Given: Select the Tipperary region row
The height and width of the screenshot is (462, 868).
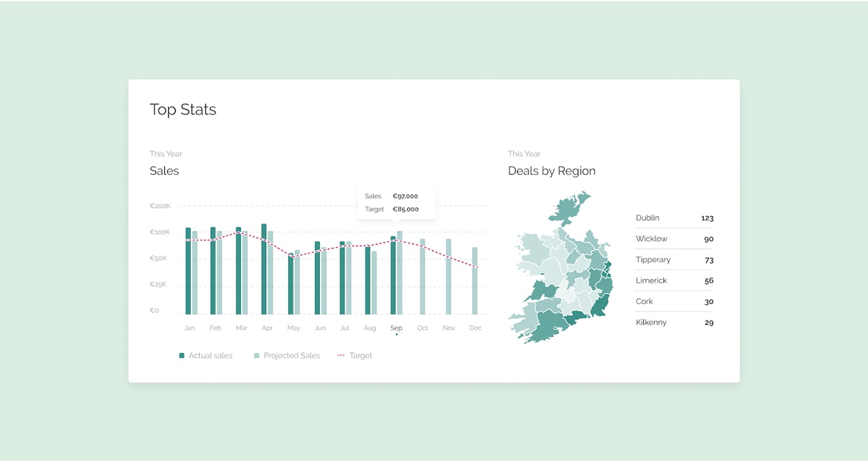Looking at the screenshot, I should (675, 260).
